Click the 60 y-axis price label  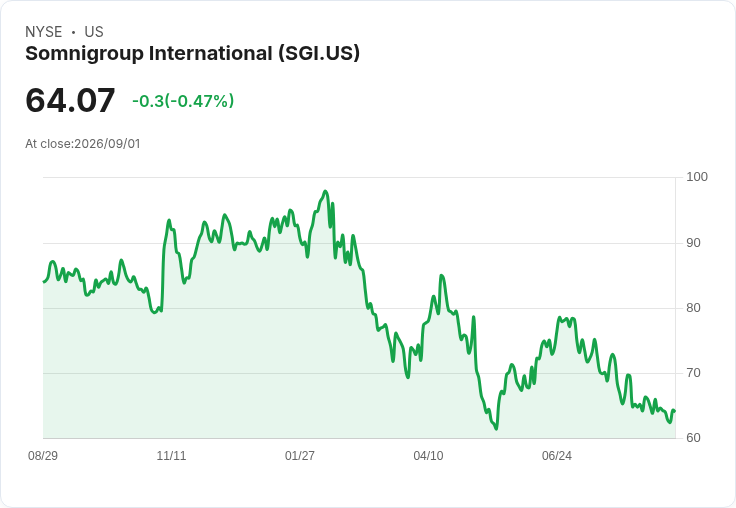pyautogui.click(x=693, y=438)
